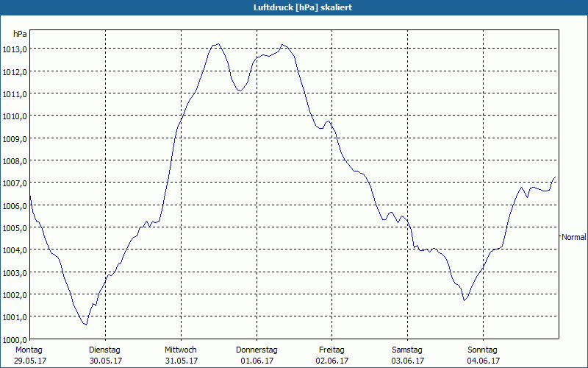Screen dimensions: 588x368
Task: Click the 1013,0 axis value
Action: click(14, 49)
